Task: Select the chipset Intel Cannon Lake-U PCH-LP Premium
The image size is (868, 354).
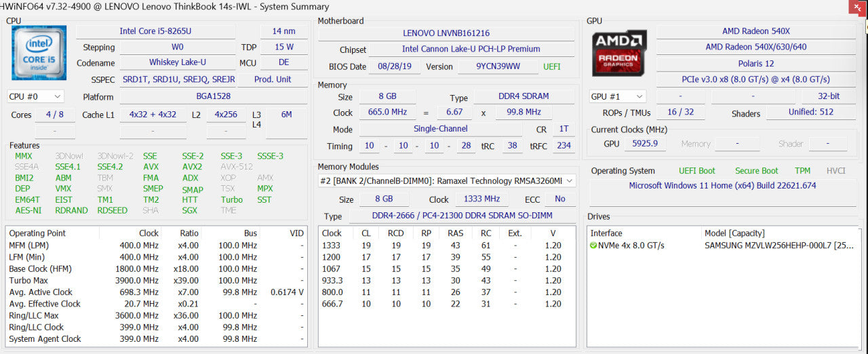Action: click(471, 49)
